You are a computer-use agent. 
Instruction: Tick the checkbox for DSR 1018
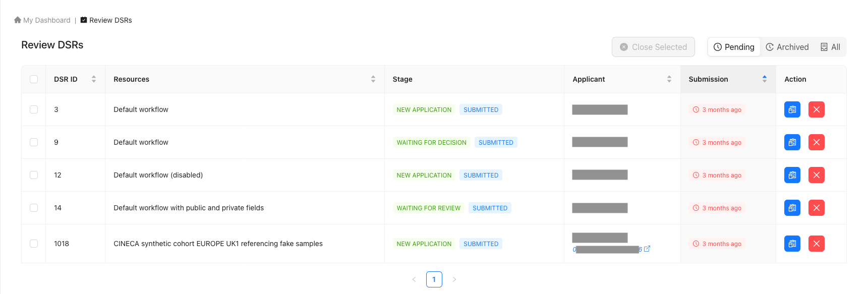click(34, 244)
